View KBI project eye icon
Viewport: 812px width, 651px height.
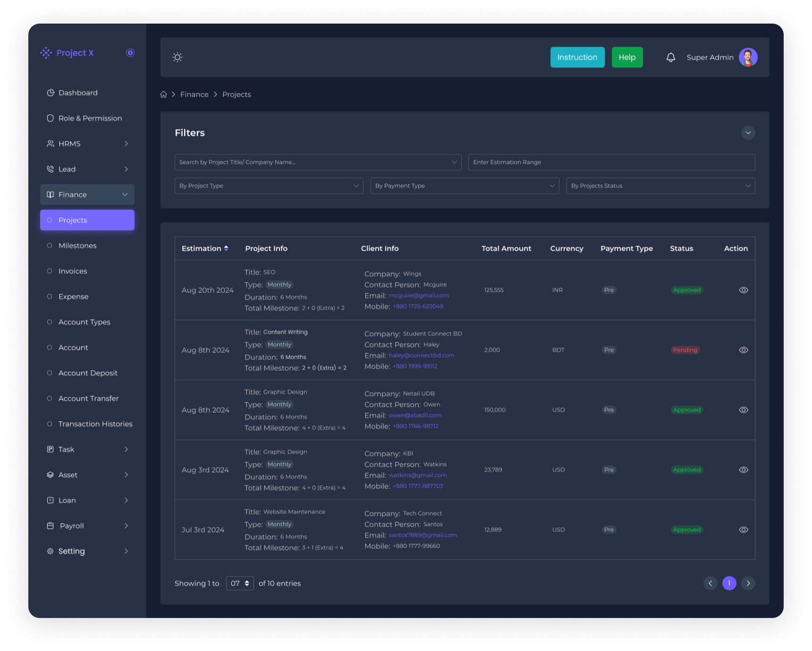click(x=744, y=470)
